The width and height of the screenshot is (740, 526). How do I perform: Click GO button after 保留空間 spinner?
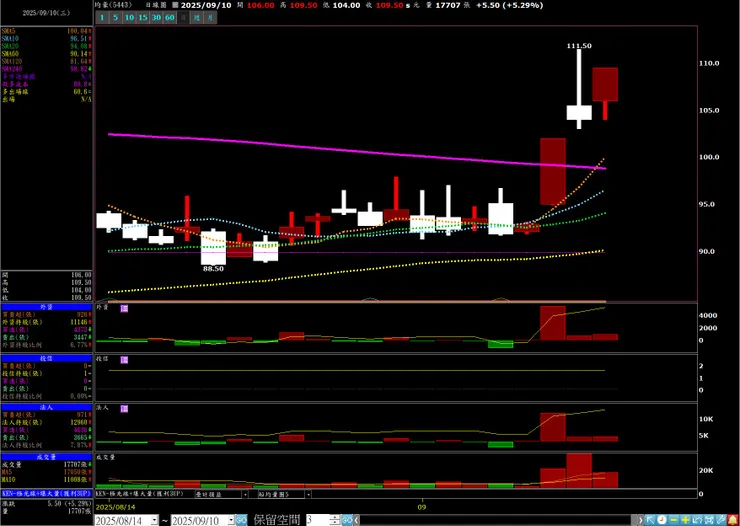[x=347, y=520]
